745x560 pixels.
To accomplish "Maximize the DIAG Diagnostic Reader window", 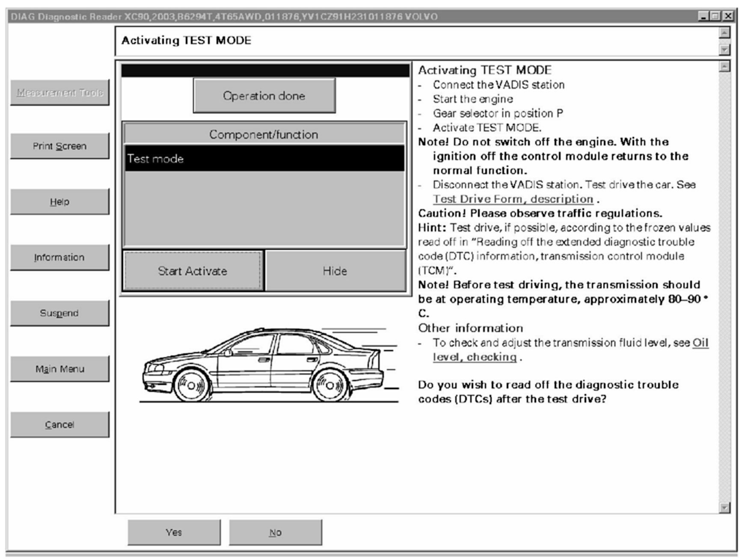I will coord(715,16).
